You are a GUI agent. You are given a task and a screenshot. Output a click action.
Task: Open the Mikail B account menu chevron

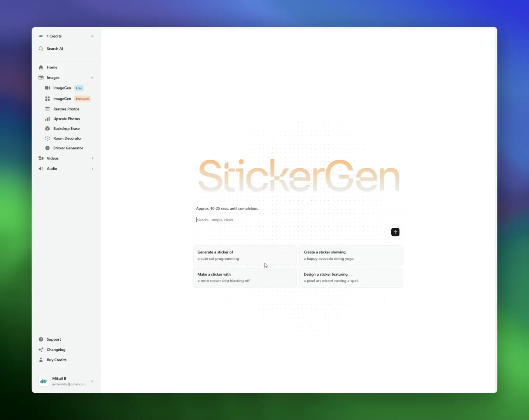(92, 381)
